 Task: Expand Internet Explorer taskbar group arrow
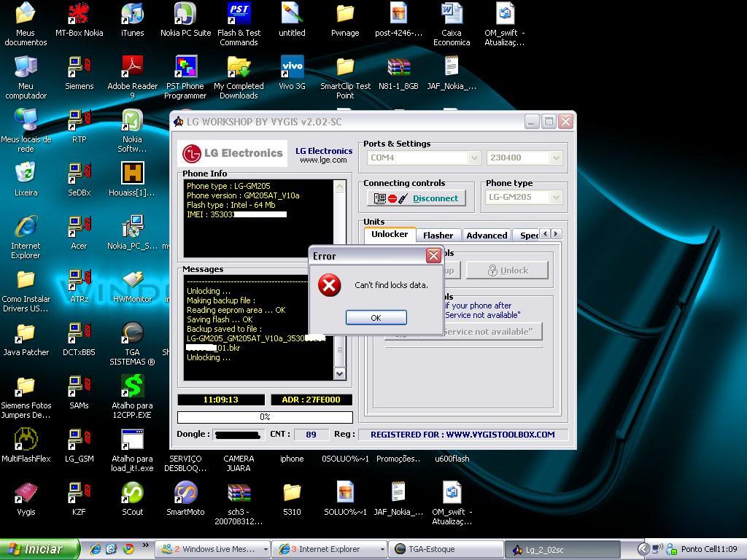(382, 550)
